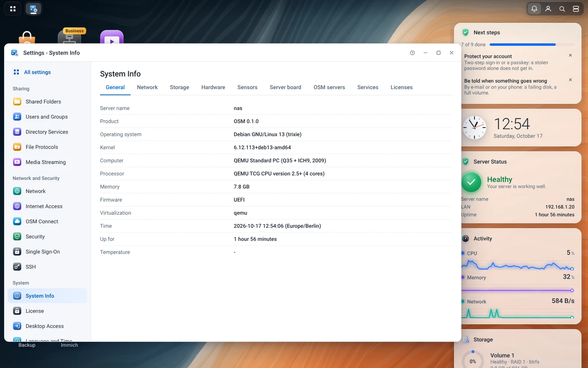Image resolution: width=588 pixels, height=368 pixels.
Task: Open notifications bell in top bar
Action: point(534,9)
